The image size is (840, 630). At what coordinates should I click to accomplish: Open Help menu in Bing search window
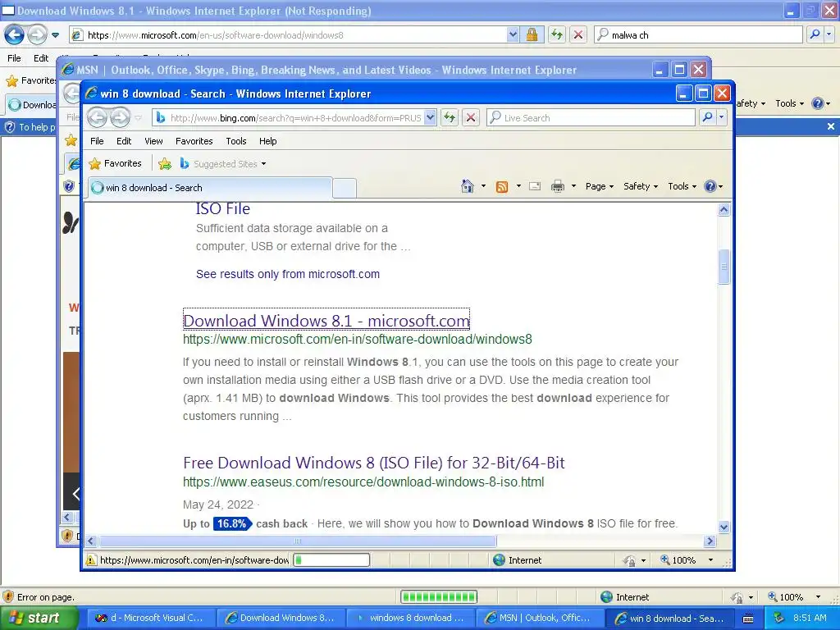pos(268,141)
